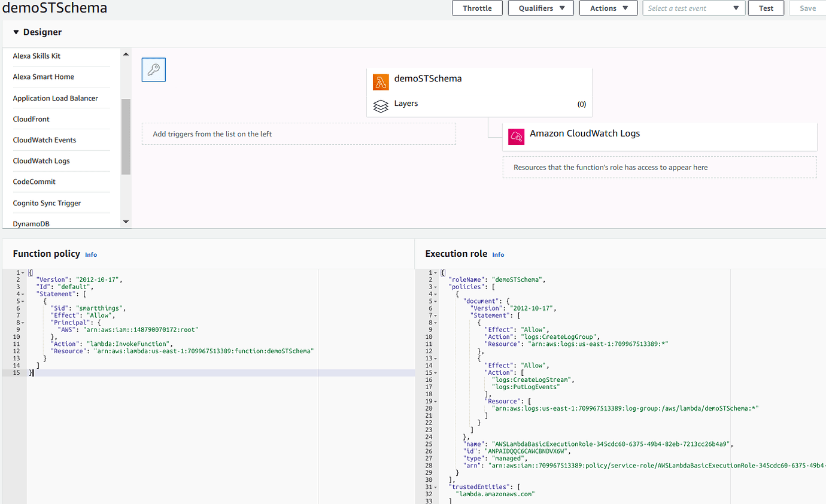Open the Qualifiers dropdown

540,8
